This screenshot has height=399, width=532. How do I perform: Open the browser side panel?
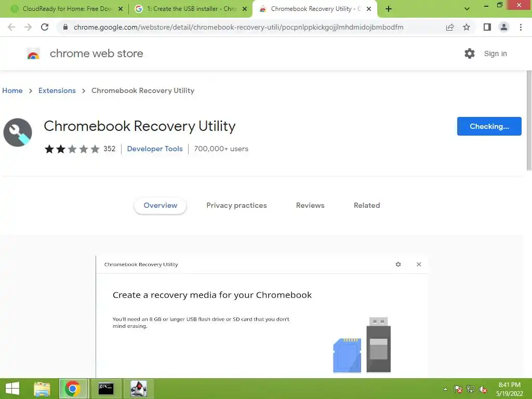[x=487, y=27]
